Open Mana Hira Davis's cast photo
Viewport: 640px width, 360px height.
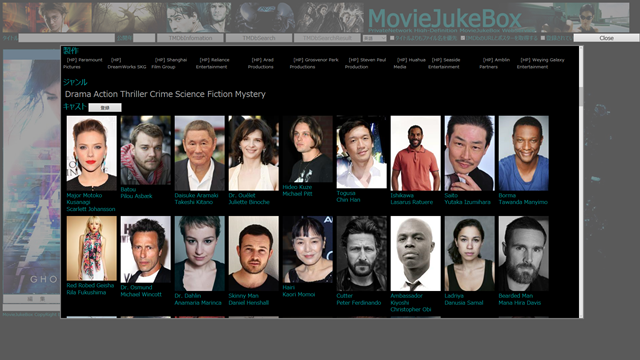[524, 253]
